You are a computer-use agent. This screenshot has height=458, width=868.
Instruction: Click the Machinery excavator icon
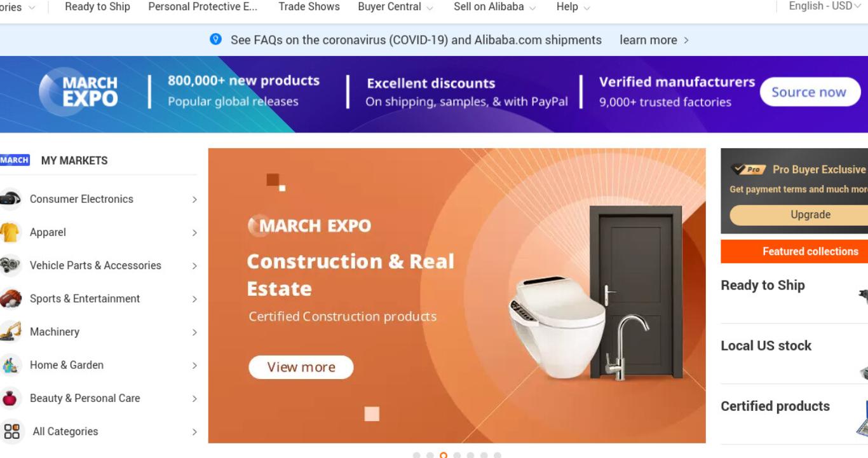[10, 331]
